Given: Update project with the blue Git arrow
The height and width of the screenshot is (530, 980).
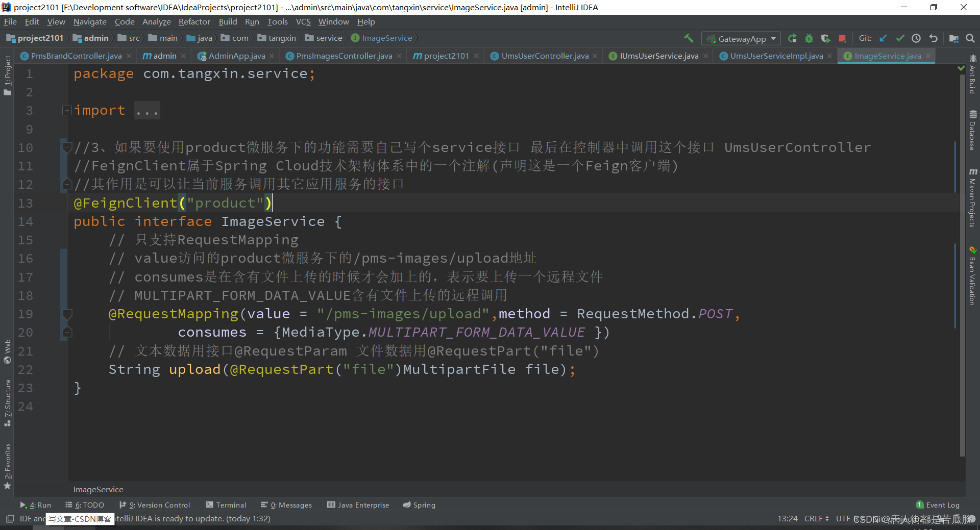Looking at the screenshot, I should point(883,38).
